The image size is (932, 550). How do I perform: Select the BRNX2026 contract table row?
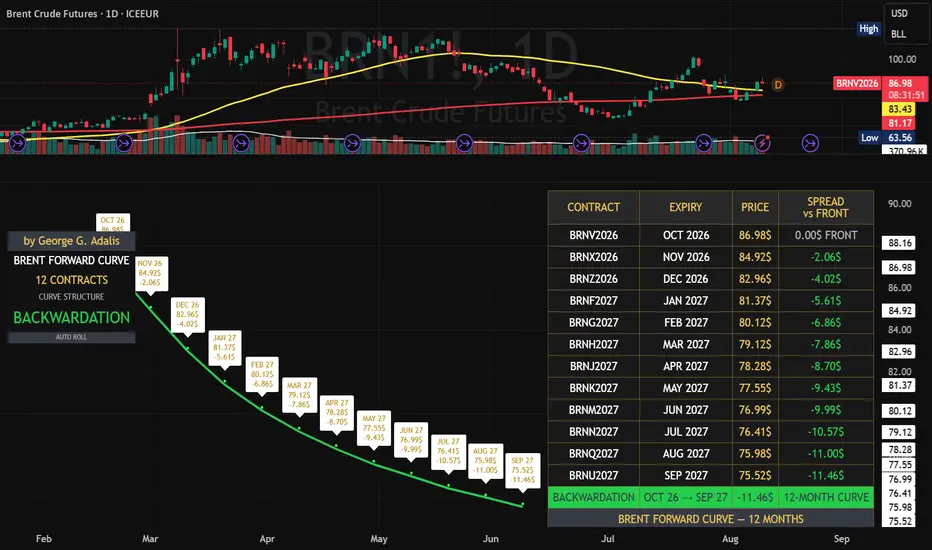711,257
